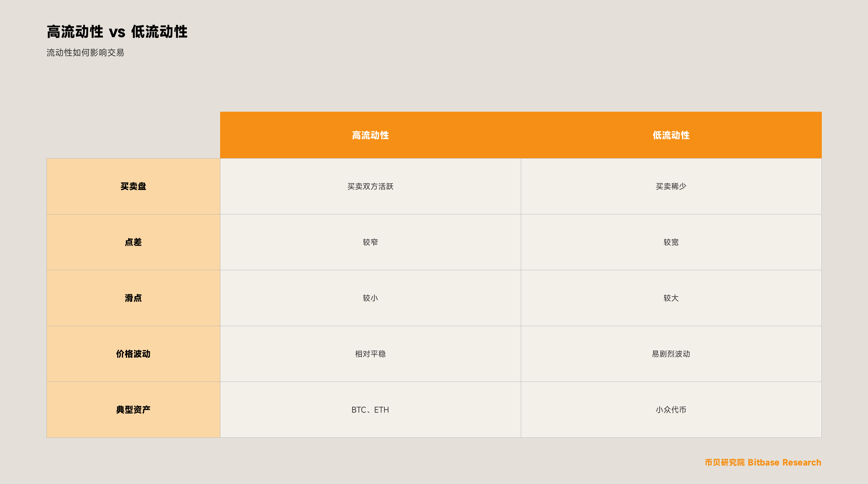The width and height of the screenshot is (868, 484).
Task: Click the 相对平稳 cell
Action: coord(370,354)
